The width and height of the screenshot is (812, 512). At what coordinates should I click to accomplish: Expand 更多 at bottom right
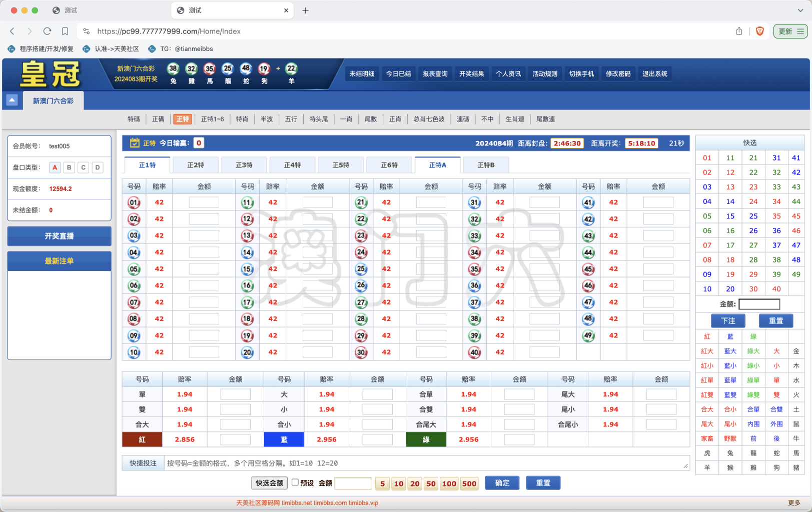[794, 502]
